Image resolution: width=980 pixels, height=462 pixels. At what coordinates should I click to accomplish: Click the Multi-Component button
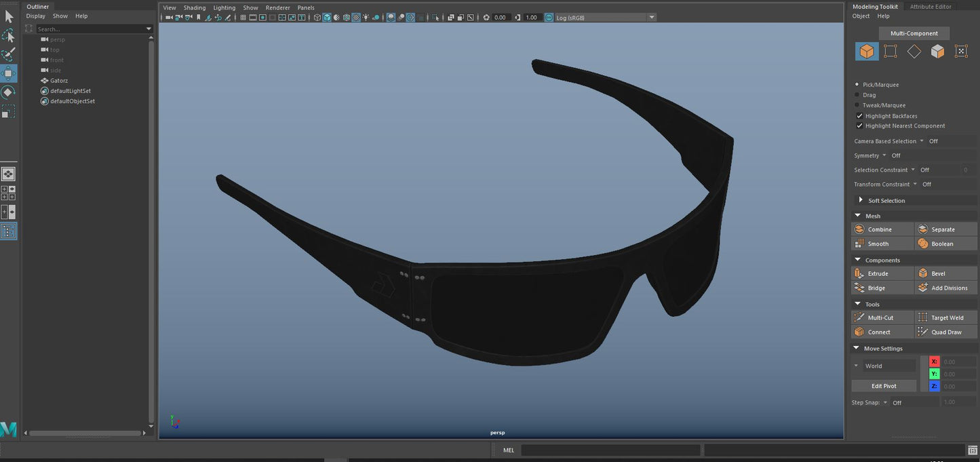[x=914, y=33]
